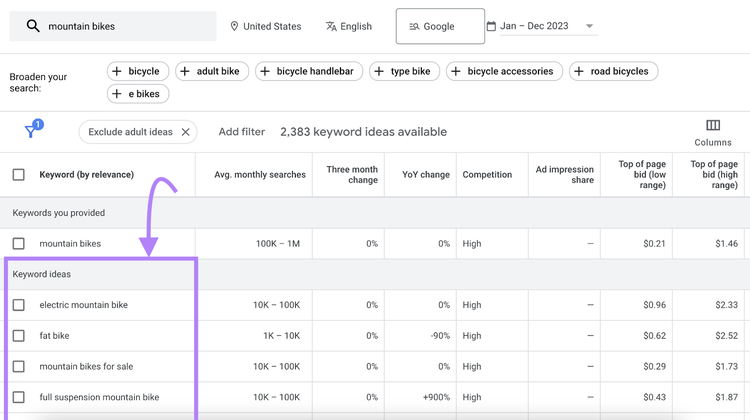750x420 pixels.
Task: Click the Keyword ideas section header
Action: [x=42, y=274]
